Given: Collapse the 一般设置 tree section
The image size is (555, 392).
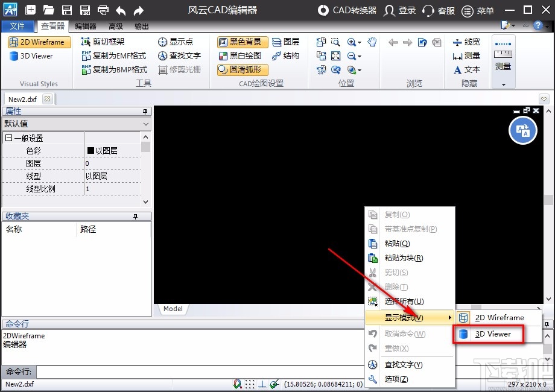Looking at the screenshot, I should 9,138.
